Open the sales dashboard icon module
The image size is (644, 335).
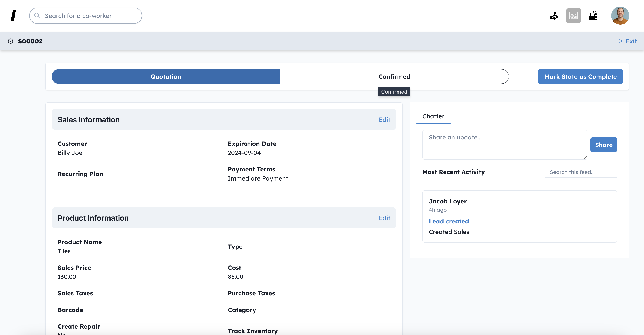[x=573, y=16]
